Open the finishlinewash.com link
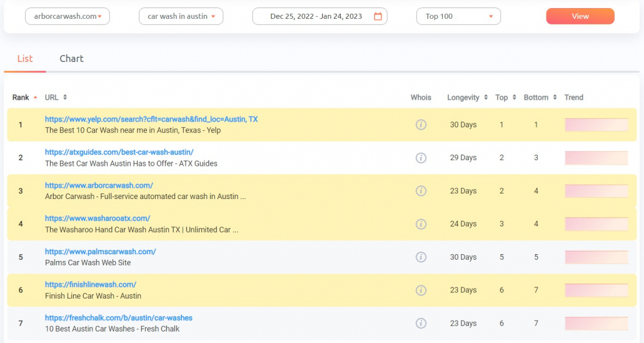The width and height of the screenshot is (644, 343). (x=91, y=285)
